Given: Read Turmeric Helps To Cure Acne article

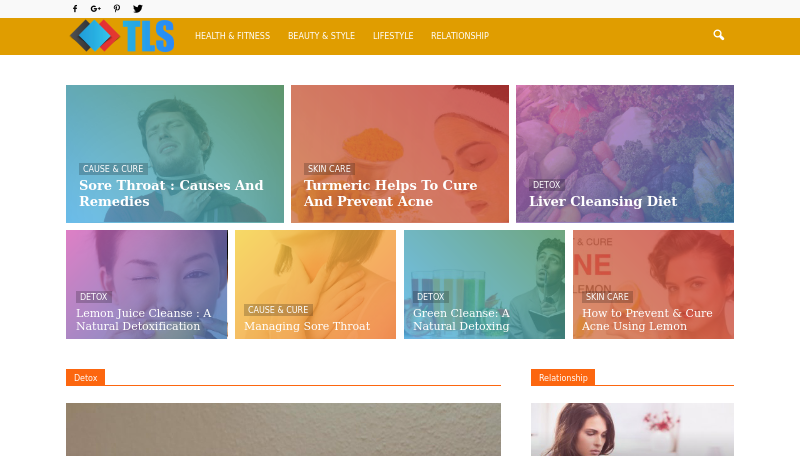Looking at the screenshot, I should [390, 193].
